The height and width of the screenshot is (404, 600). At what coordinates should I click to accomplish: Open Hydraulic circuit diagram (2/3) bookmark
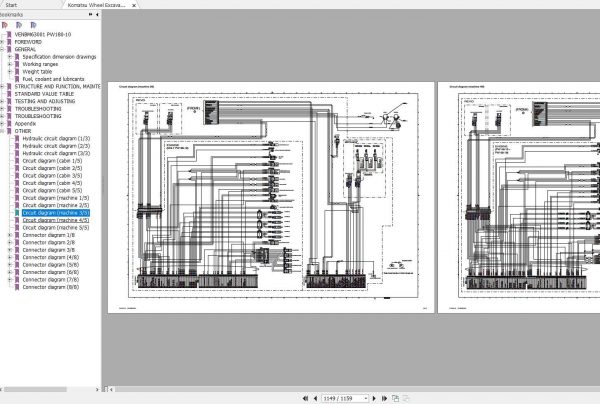(56, 146)
